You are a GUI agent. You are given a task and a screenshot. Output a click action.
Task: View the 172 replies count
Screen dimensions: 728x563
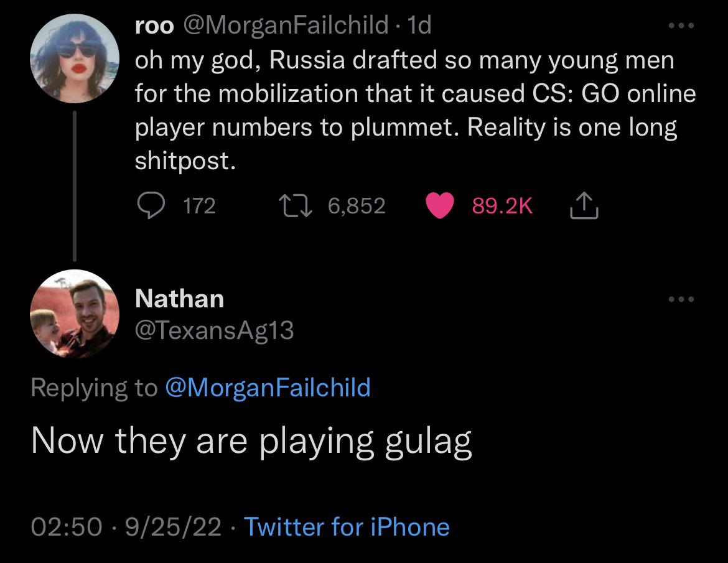[200, 206]
